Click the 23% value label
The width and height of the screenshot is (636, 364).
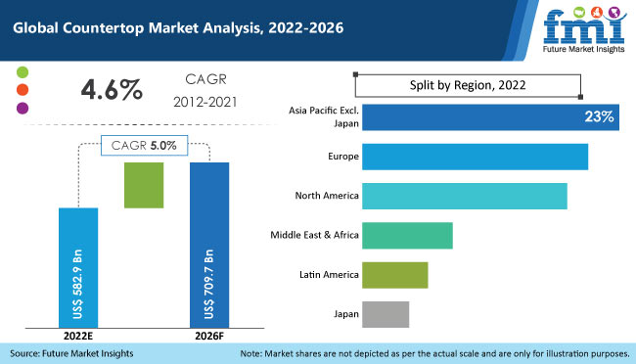599,116
